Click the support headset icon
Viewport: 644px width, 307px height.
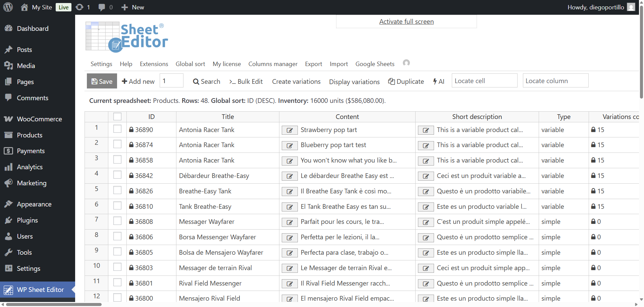[406, 63]
